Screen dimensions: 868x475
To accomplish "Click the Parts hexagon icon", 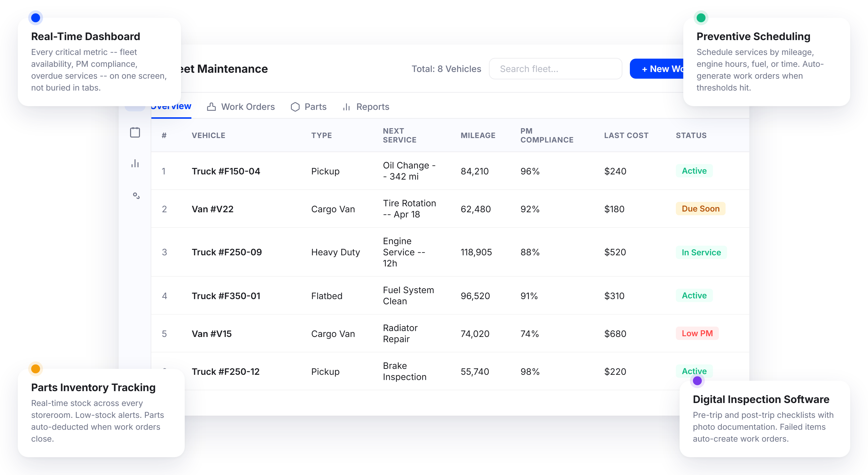I will coord(295,107).
